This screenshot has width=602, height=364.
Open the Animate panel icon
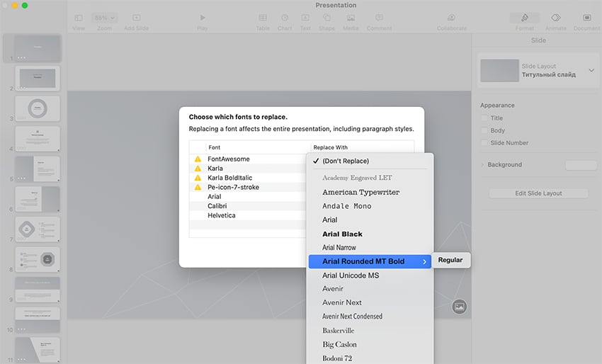coord(556,18)
